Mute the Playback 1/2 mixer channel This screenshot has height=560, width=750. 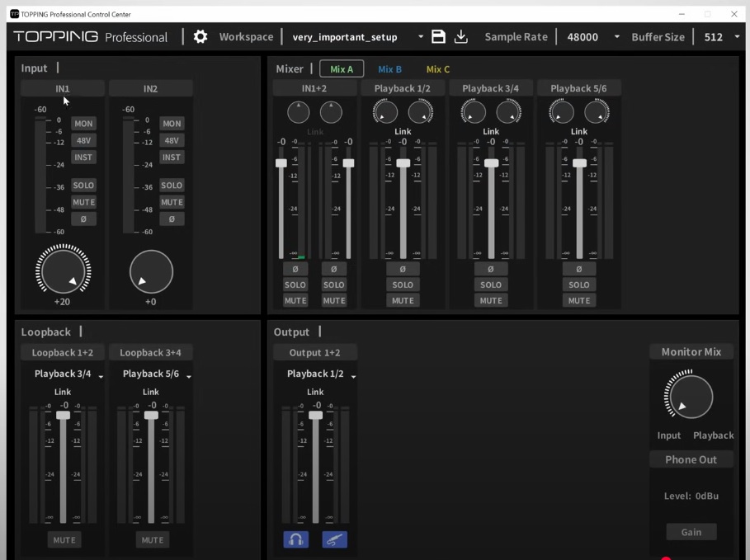coord(403,300)
